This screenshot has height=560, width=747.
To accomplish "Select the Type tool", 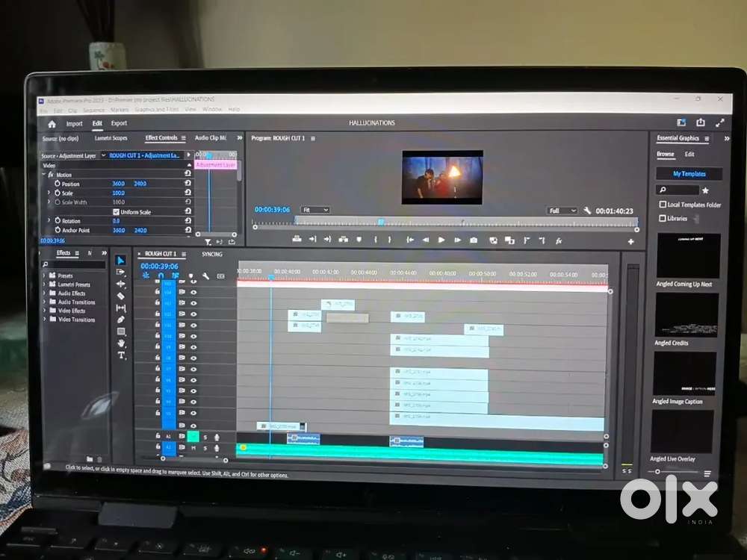I will [x=121, y=355].
